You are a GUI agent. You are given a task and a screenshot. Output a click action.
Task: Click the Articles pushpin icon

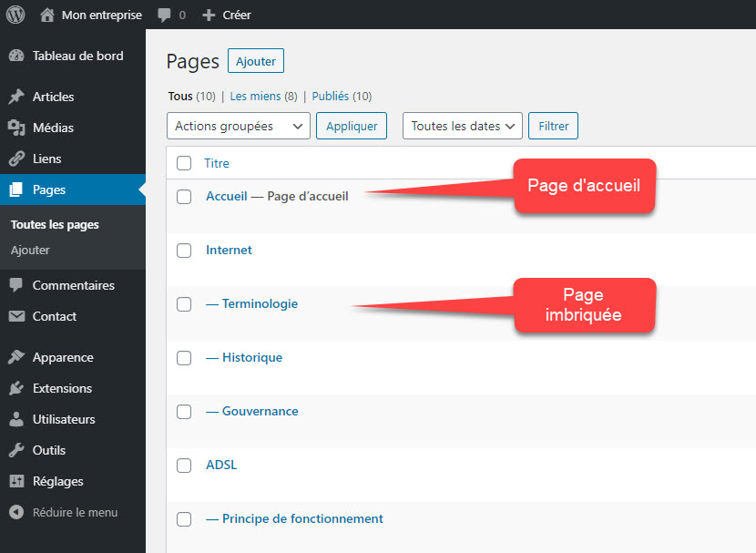point(16,97)
